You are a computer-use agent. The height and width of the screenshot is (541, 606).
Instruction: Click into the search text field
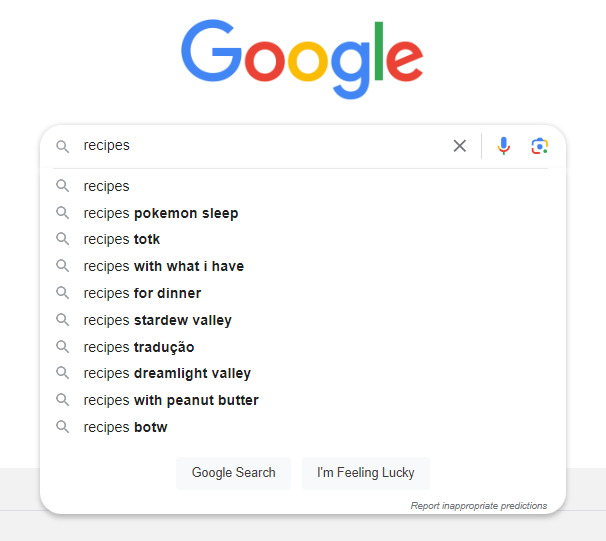[x=260, y=146]
